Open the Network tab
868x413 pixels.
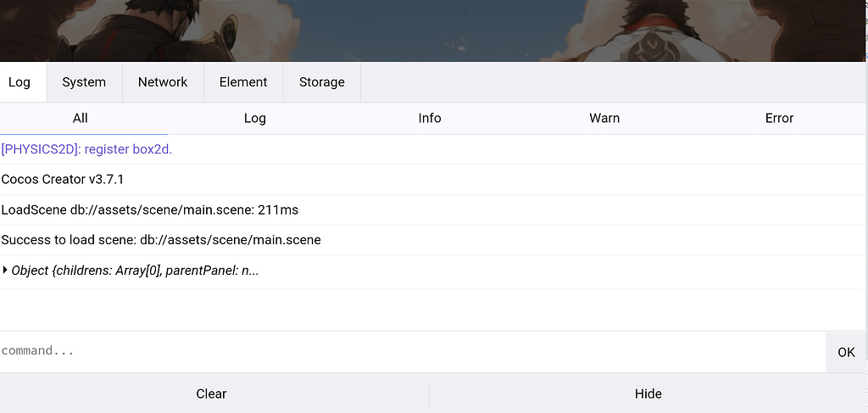(x=163, y=82)
